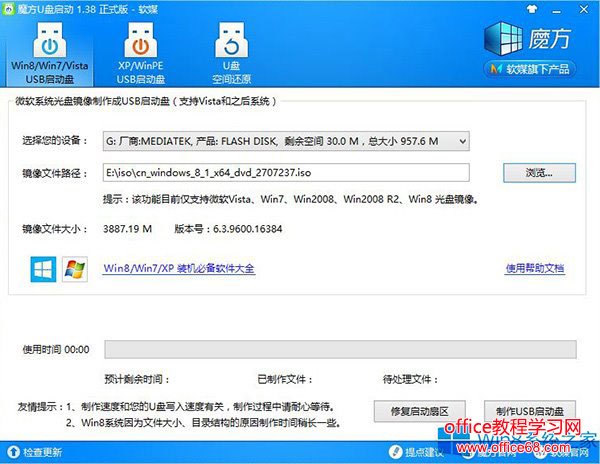This screenshot has height=464, width=600.
Task: Open the 使用帮助文档 help link
Action: [535, 268]
